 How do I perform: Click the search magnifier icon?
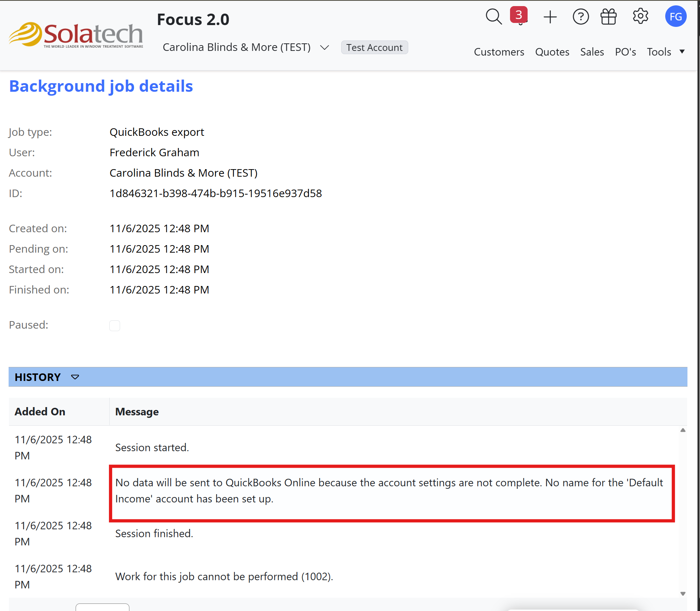tap(494, 16)
